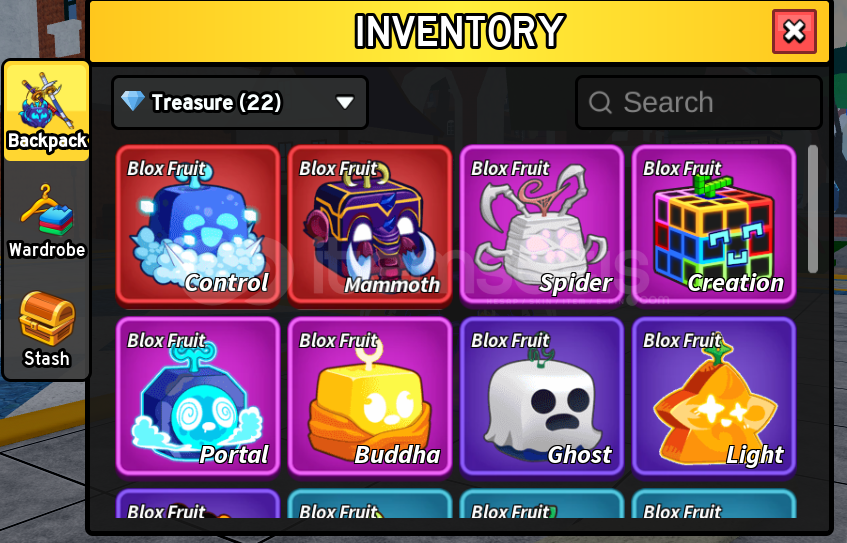Image resolution: width=847 pixels, height=543 pixels.
Task: Choose the Buddha Blox Fruit
Action: point(369,397)
